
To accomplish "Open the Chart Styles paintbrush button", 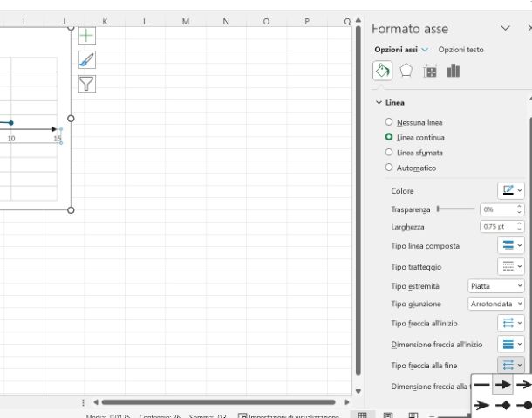I will [87, 59].
